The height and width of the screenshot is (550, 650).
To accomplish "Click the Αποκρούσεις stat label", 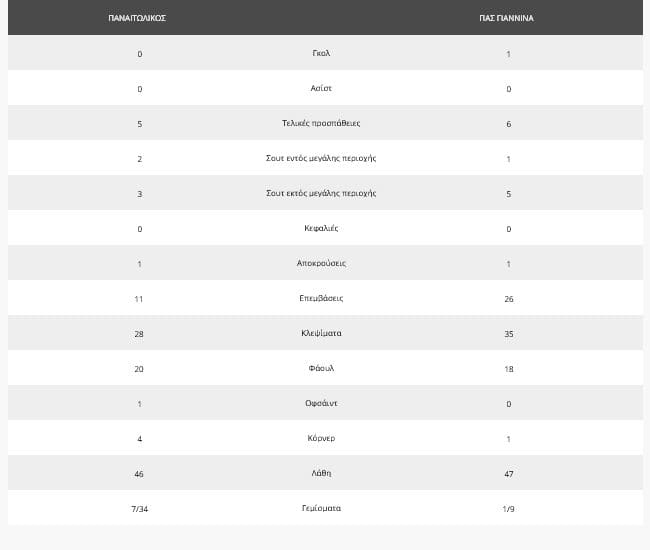I will [x=321, y=263].
